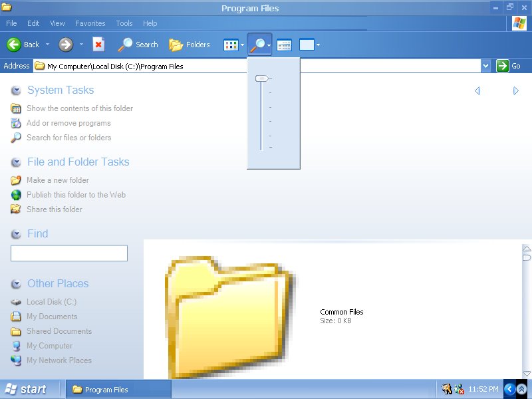
Task: Click the Forward arrow button
Action: coord(65,45)
